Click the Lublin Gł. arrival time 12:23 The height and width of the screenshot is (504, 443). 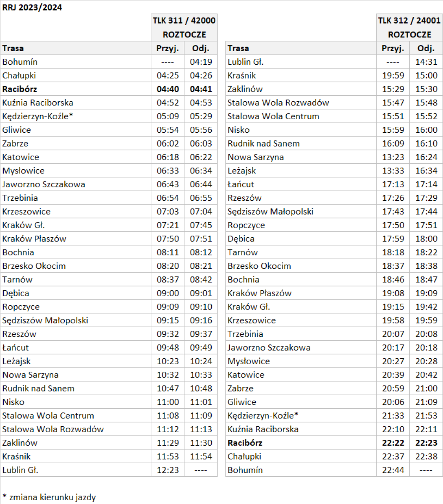168,470
